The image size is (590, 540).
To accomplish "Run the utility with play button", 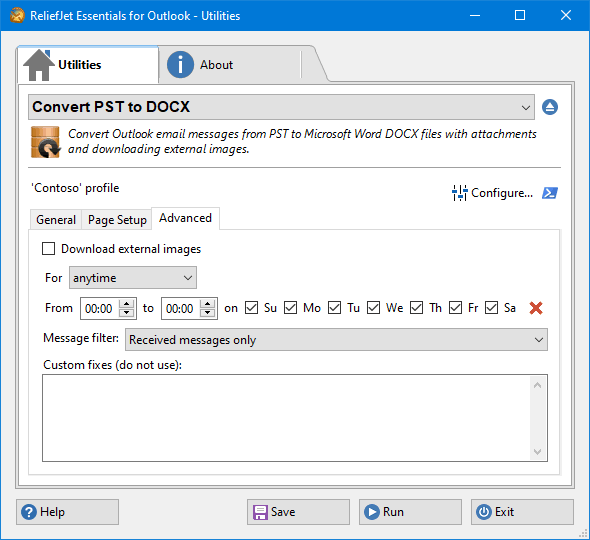I will pos(410,512).
